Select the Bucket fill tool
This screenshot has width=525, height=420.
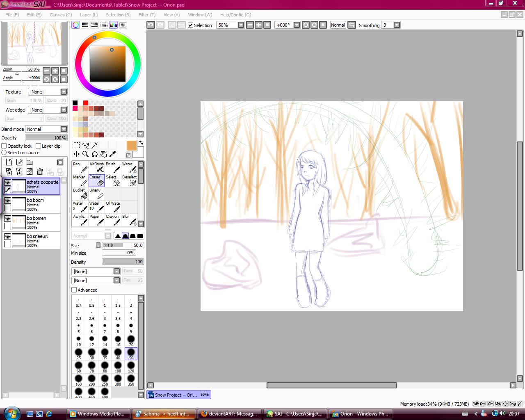tap(80, 194)
